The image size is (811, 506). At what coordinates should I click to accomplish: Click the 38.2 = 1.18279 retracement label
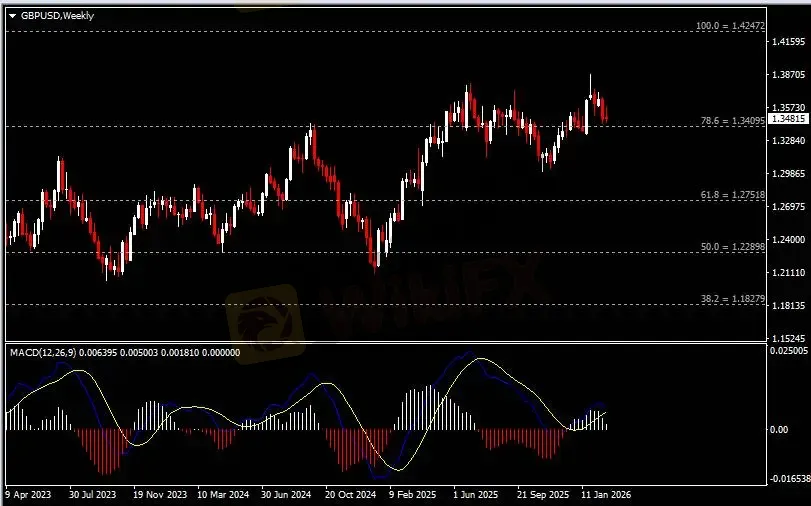tap(730, 298)
